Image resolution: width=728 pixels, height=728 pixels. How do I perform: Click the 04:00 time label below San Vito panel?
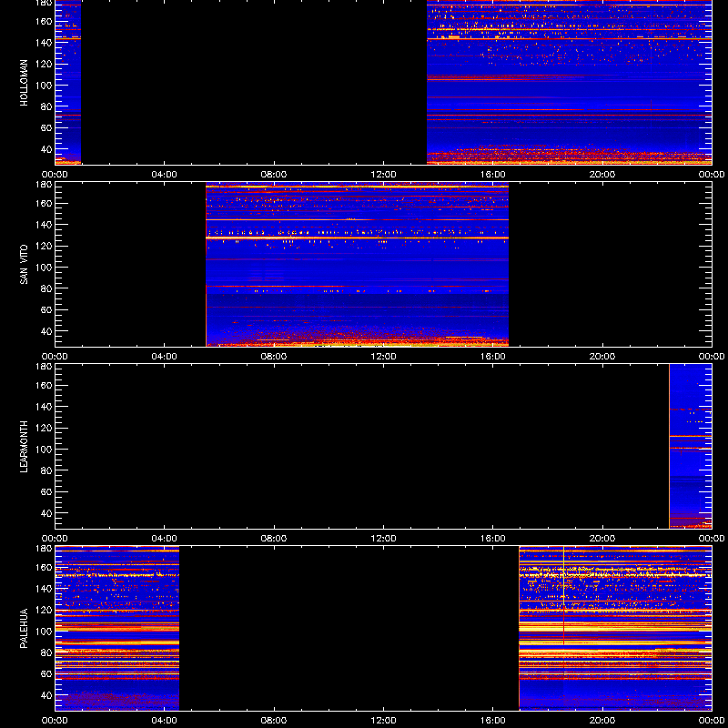click(x=165, y=357)
